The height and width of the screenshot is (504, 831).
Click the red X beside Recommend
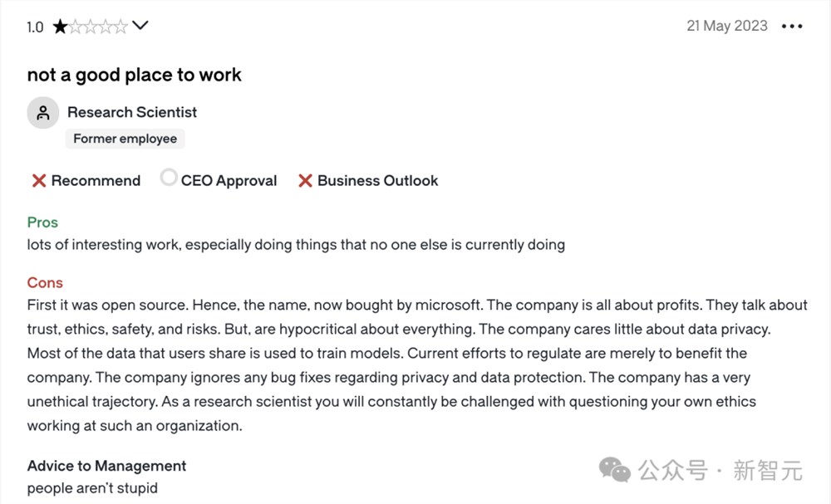point(38,181)
